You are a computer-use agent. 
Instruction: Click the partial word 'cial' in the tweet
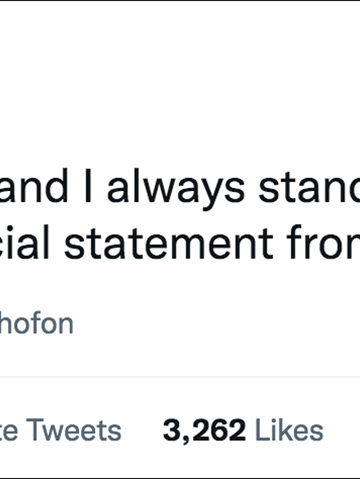click(24, 242)
